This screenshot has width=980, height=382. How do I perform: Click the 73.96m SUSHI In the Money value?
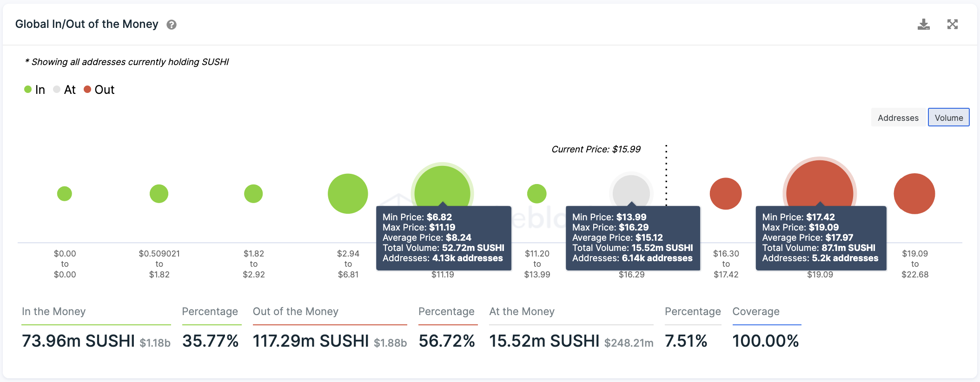coord(79,341)
